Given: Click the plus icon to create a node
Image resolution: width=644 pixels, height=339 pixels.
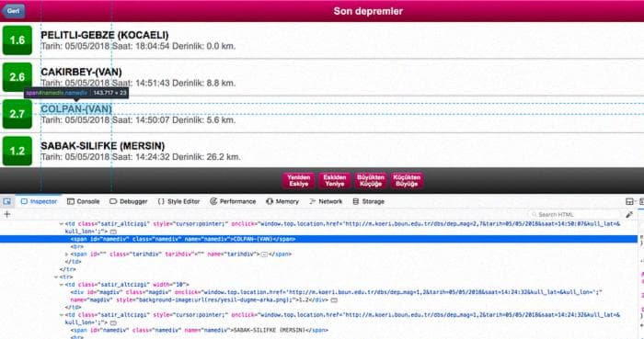Looking at the screenshot, I should pyautogui.click(x=7, y=214).
